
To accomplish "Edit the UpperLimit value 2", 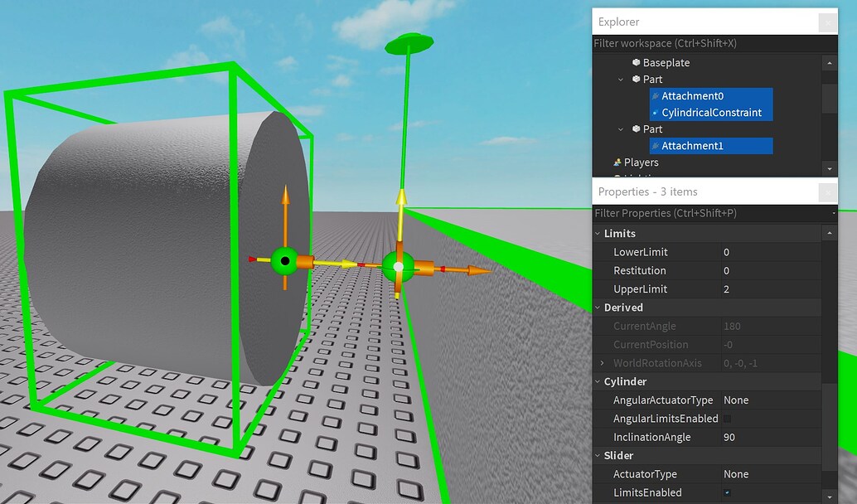I will 771,289.
